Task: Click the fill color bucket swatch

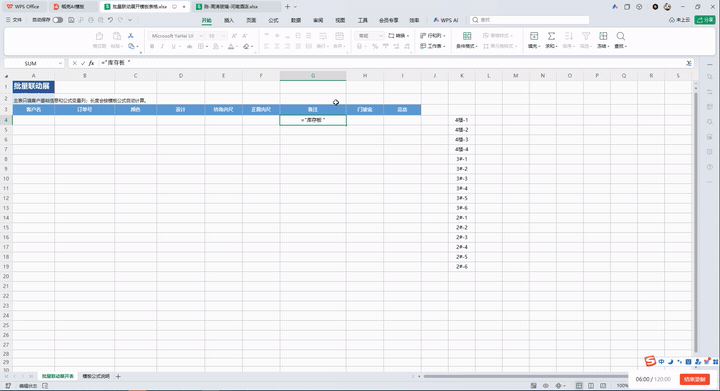Action: (215, 46)
